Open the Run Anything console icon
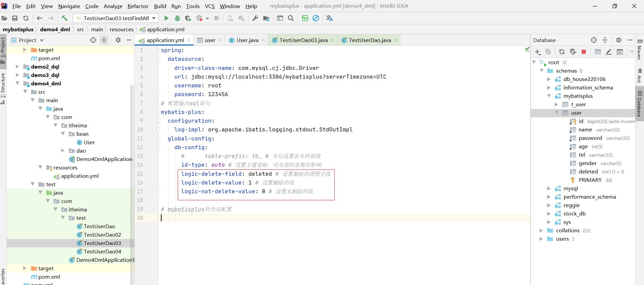Screen dimensions: 644x285 pyautogui.click(x=280, y=18)
